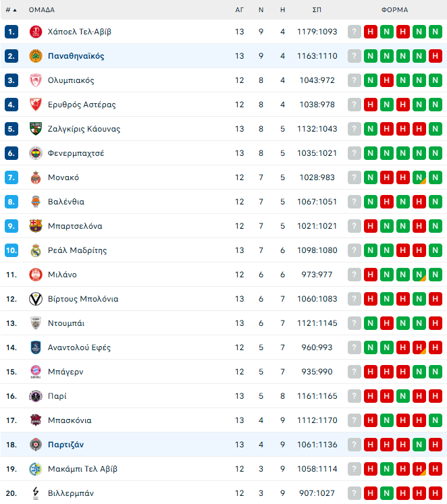447x504 pixels.
Task: Click the rank 1 position badge
Action: click(x=11, y=32)
